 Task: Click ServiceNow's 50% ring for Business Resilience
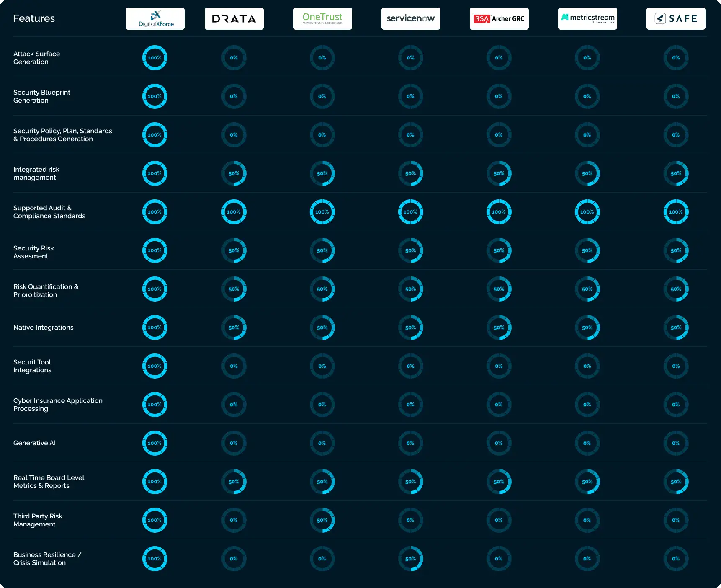[x=411, y=559]
